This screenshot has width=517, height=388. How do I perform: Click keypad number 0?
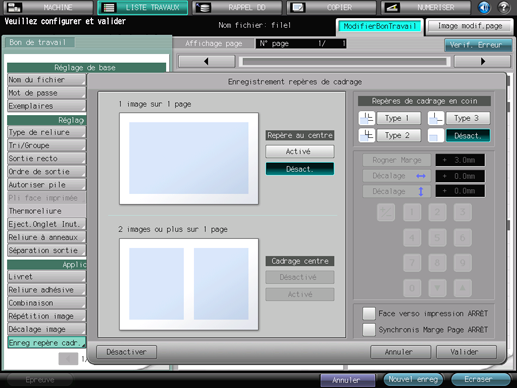point(412,288)
